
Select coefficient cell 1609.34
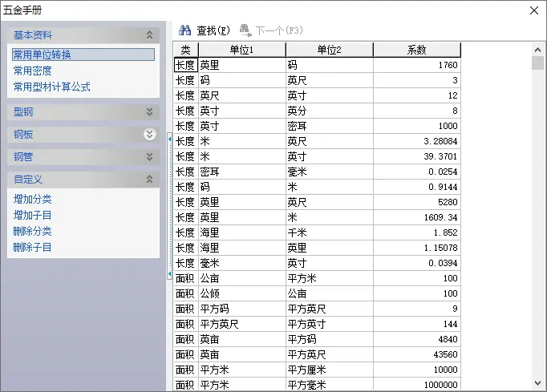[417, 217]
